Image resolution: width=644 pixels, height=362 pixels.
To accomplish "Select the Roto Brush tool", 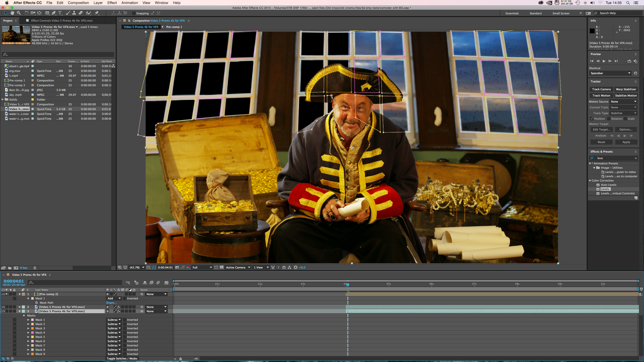I will [88, 13].
